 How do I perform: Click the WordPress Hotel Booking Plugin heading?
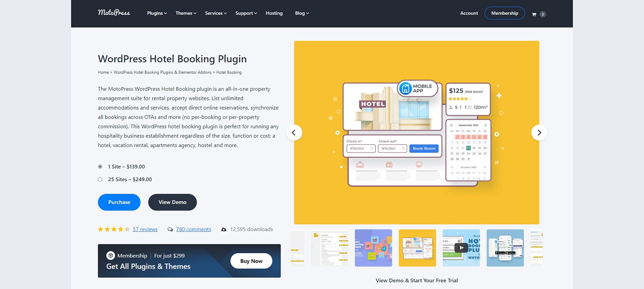172,59
